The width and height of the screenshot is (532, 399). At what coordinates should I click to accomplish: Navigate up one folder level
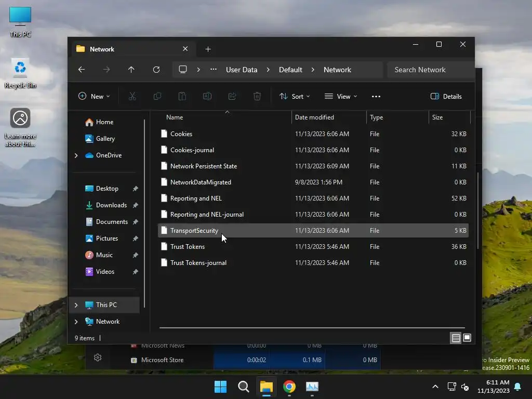[x=131, y=70]
